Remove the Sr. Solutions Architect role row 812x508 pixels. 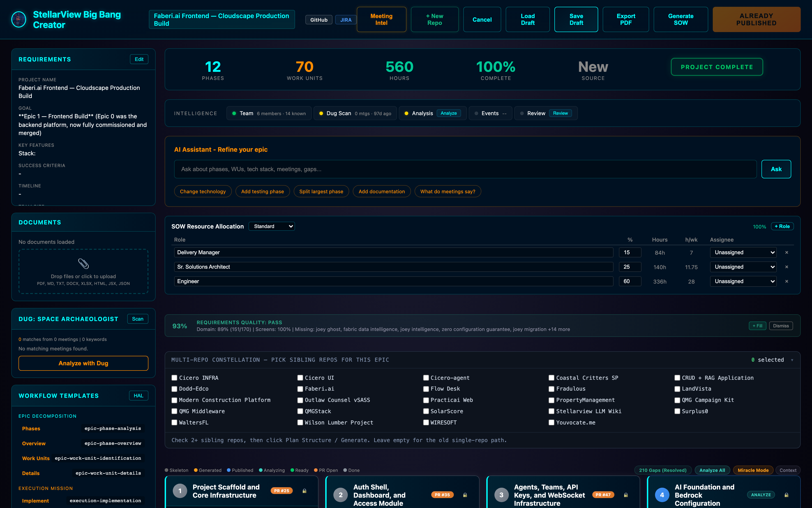(787, 267)
